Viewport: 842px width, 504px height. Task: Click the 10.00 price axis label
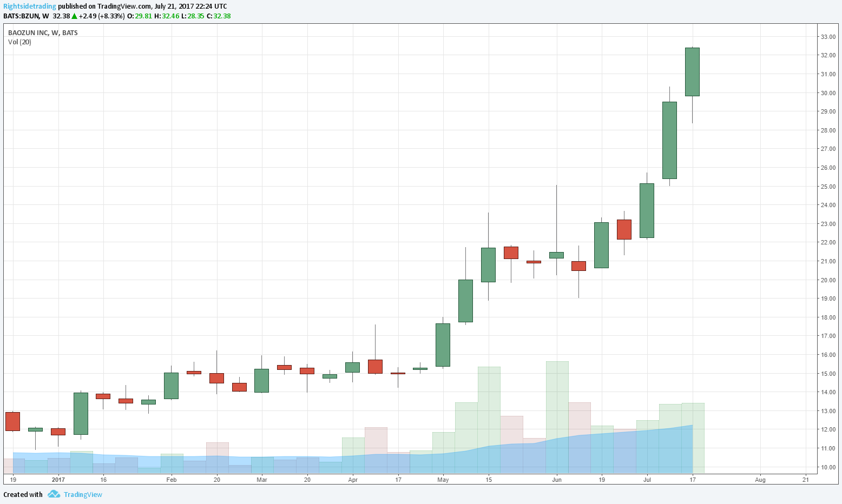point(828,467)
